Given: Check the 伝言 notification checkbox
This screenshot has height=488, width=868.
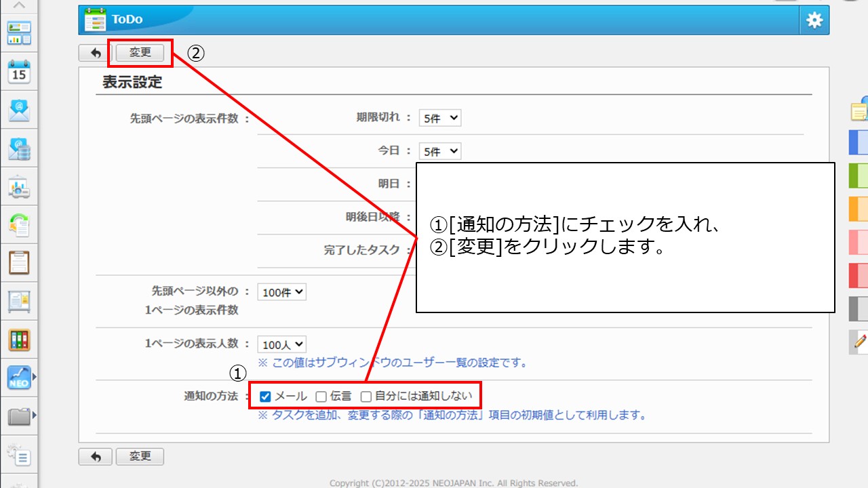Looking at the screenshot, I should (x=321, y=396).
